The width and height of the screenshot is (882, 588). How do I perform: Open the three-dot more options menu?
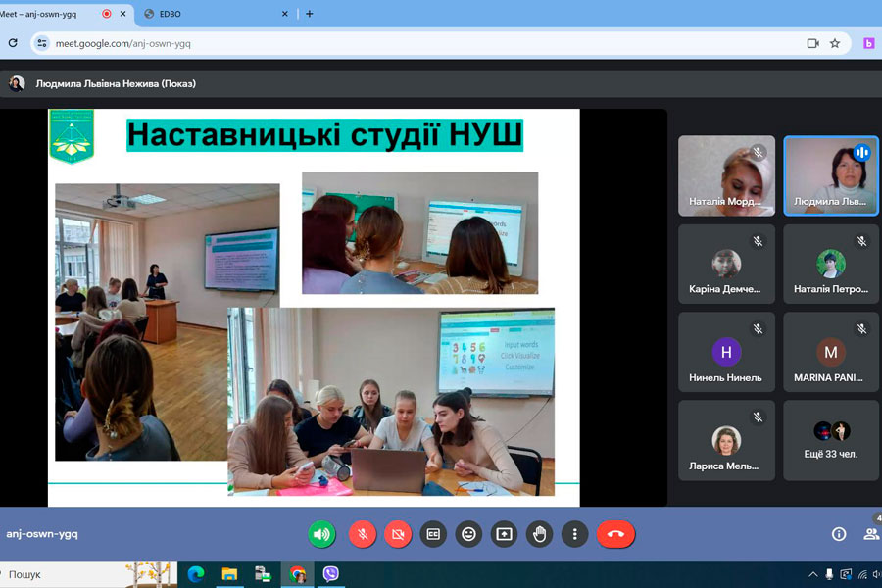point(574,534)
